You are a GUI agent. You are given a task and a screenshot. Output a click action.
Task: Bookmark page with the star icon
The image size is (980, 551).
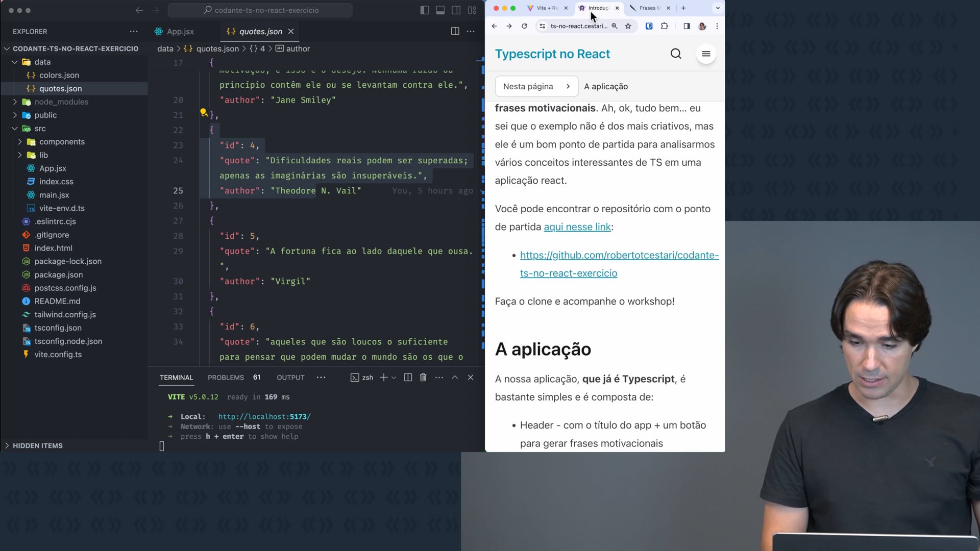point(628,26)
